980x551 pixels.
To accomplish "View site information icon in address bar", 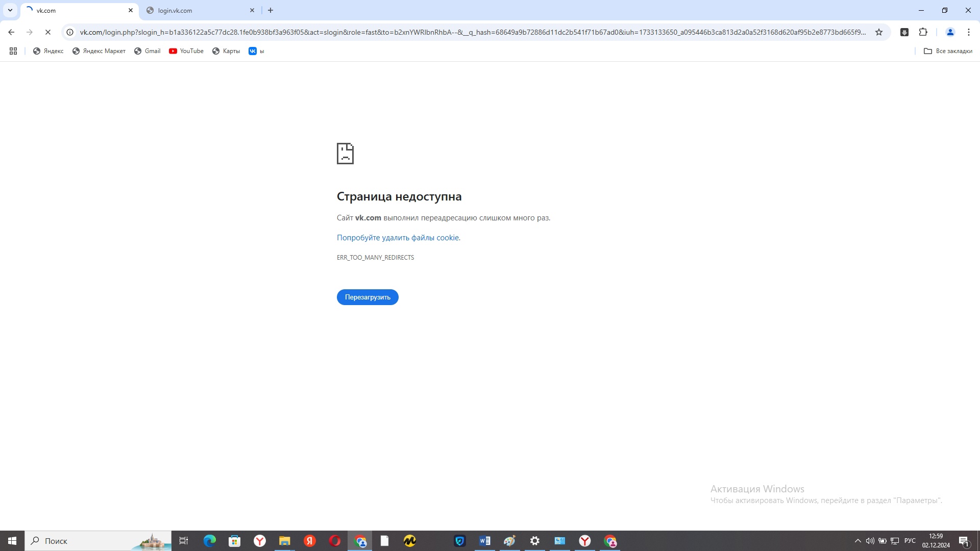I will click(70, 32).
